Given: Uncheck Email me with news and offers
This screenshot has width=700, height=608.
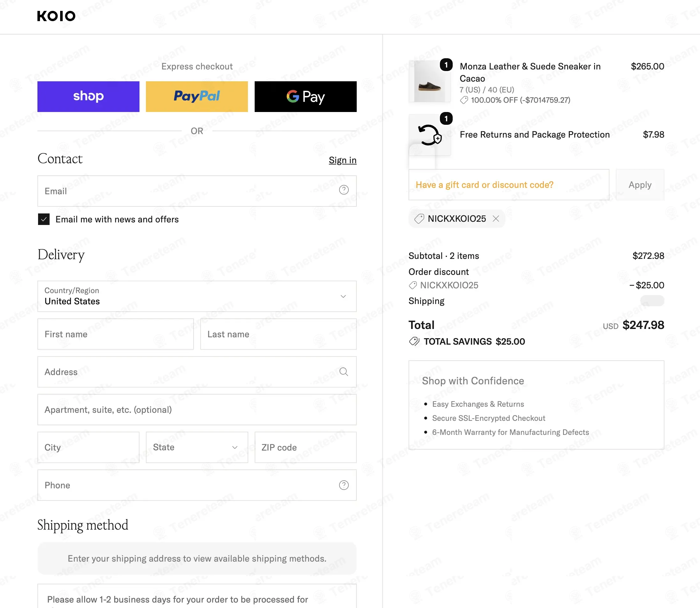Looking at the screenshot, I should coord(44,220).
